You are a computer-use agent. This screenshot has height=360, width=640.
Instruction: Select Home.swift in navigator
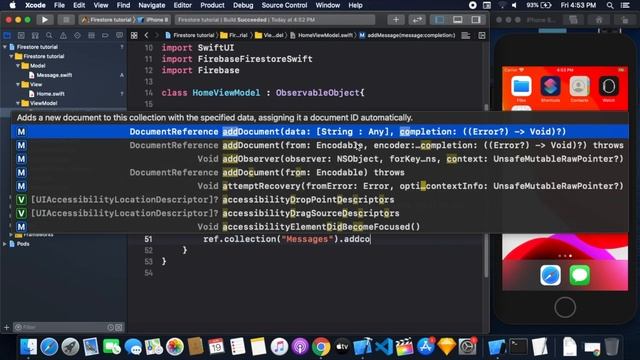click(50, 94)
